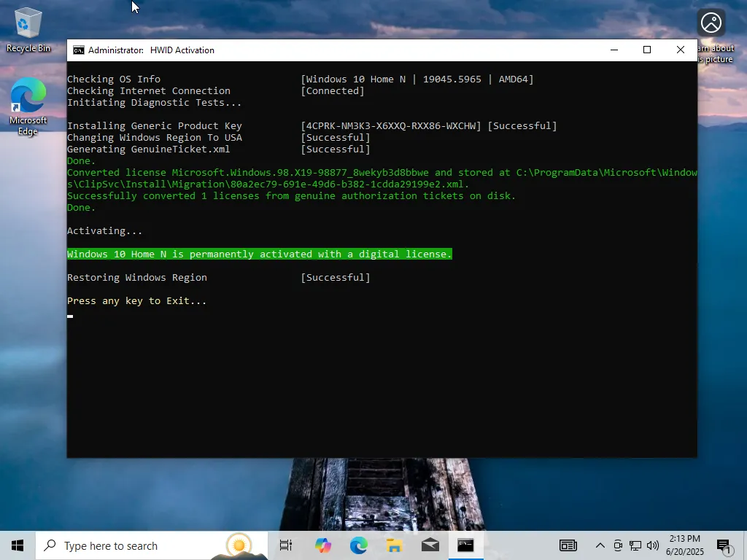747x560 pixels.
Task: Open Microsoft Edge from the taskbar
Action: point(359,545)
